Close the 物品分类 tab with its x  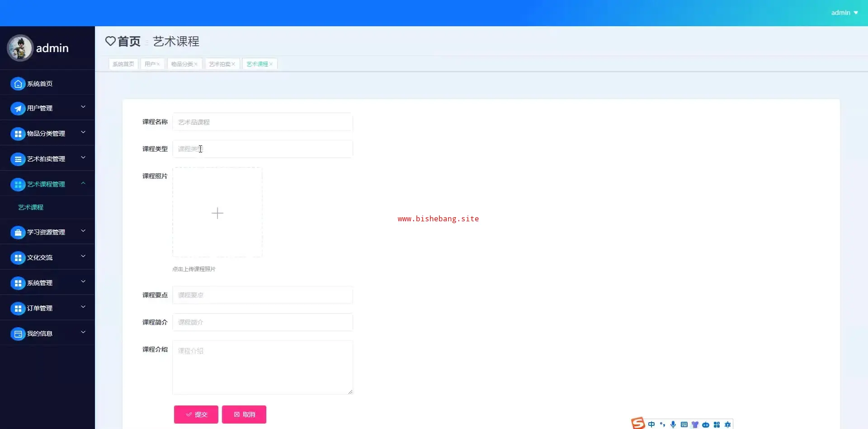196,64
